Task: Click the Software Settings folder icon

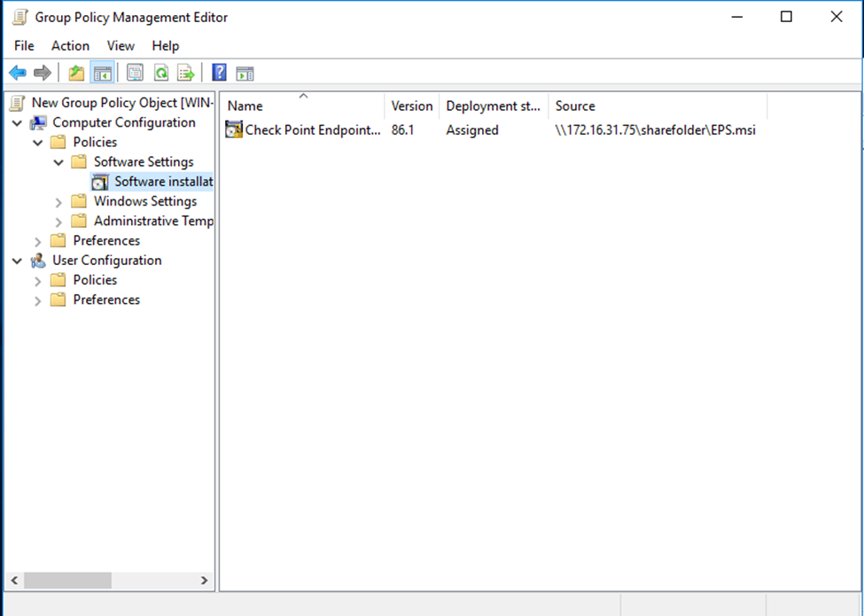Action: (79, 162)
